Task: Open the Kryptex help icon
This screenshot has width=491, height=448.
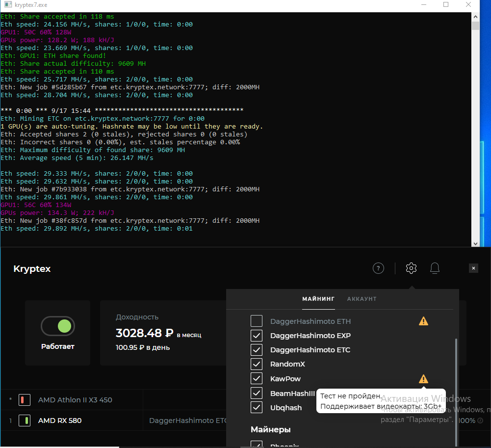Action: point(378,268)
